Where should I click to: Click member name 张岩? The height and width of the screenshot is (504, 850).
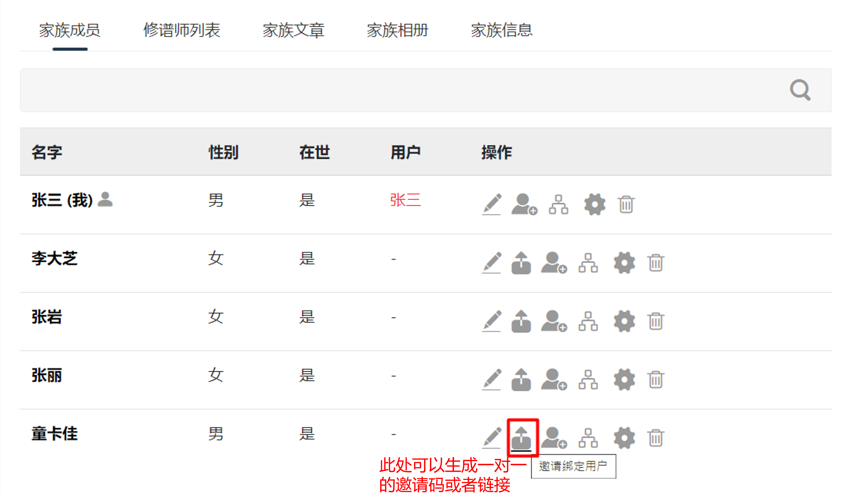coord(47,317)
